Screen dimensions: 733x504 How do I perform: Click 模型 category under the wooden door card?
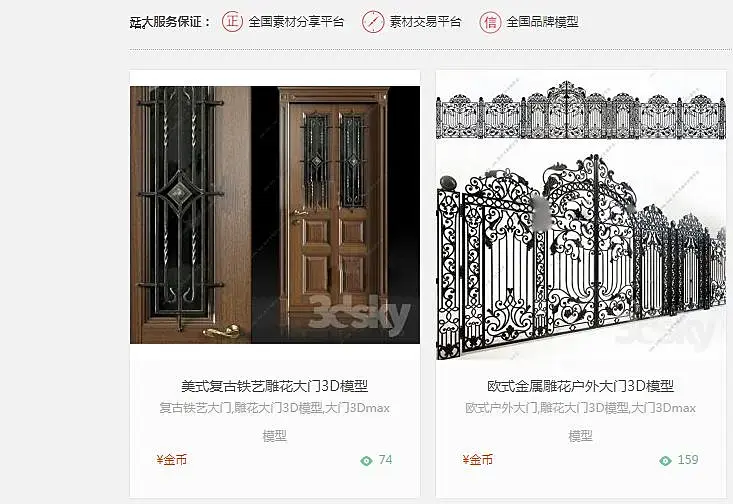pyautogui.click(x=275, y=436)
